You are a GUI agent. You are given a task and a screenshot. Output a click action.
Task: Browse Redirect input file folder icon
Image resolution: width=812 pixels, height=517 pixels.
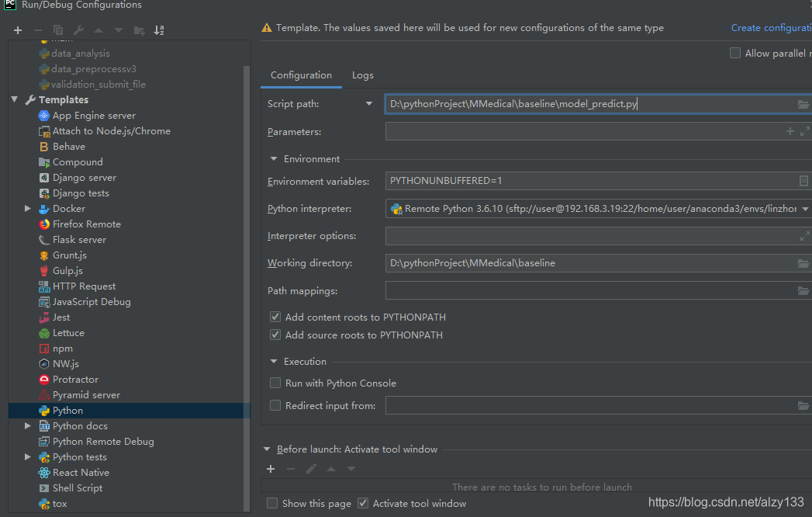803,405
